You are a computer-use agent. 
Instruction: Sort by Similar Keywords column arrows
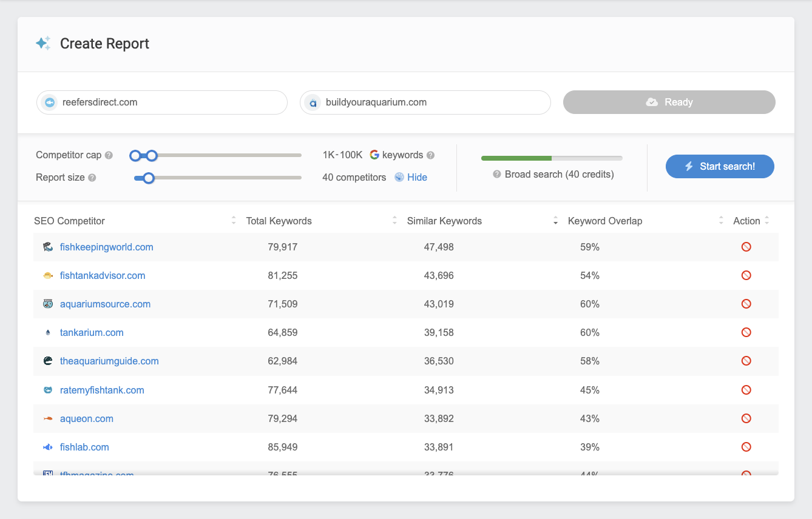[555, 221]
